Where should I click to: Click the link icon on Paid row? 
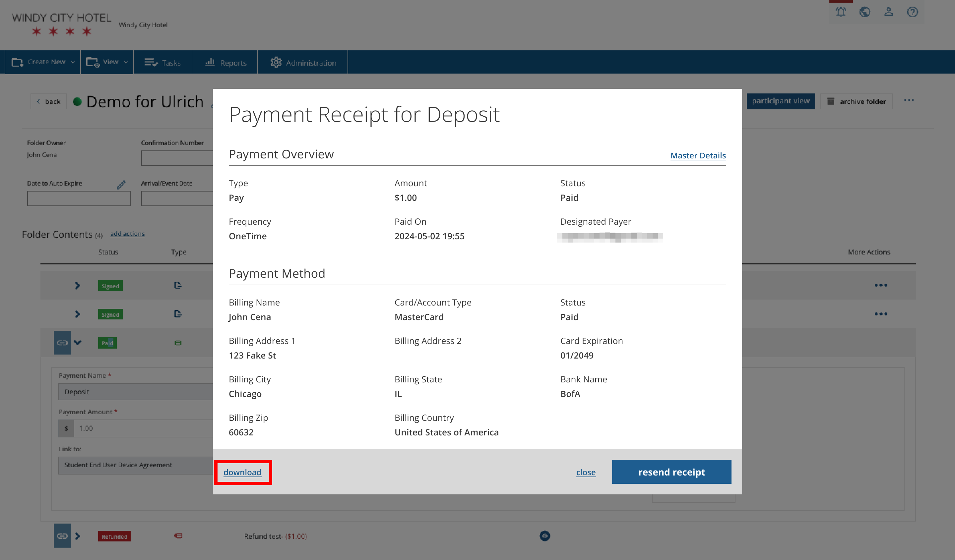(62, 343)
